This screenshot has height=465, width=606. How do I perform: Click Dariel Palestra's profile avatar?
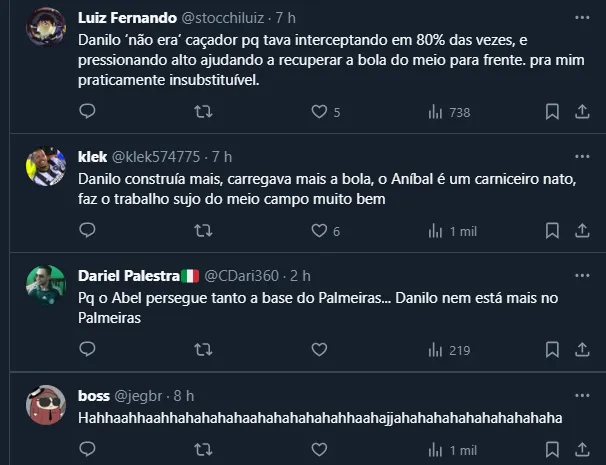[45, 283]
